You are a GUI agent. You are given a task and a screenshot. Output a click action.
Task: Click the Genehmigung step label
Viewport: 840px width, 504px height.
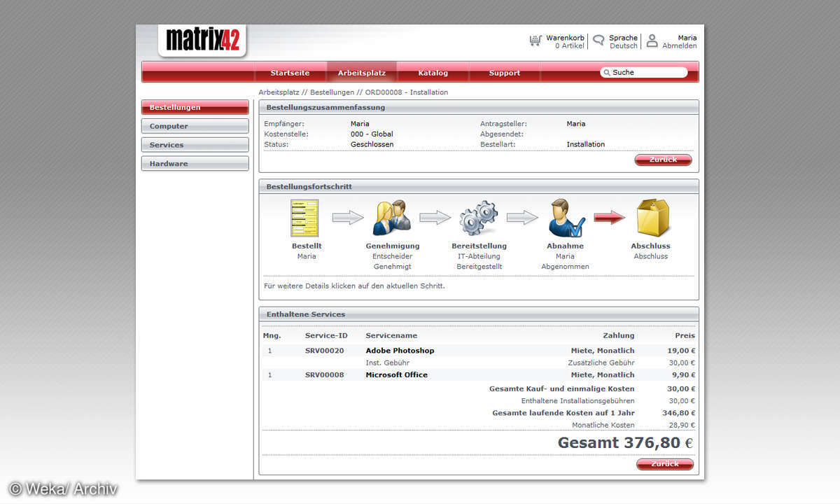click(x=393, y=246)
